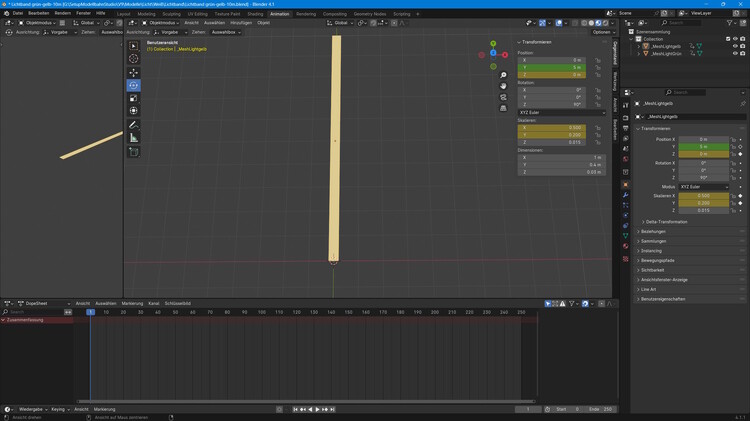Click the camera view toggle icon
750x421 pixels.
pyautogui.click(x=503, y=97)
